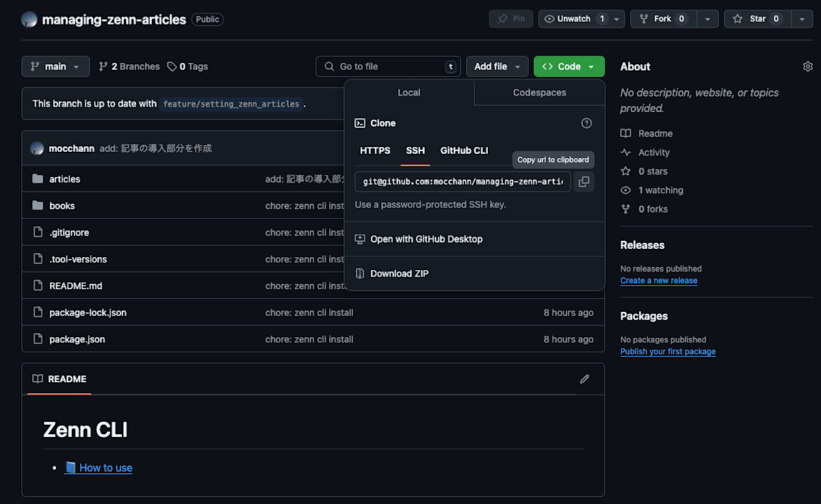This screenshot has width=821, height=504.
Task: Click Create a new release
Action: click(659, 280)
